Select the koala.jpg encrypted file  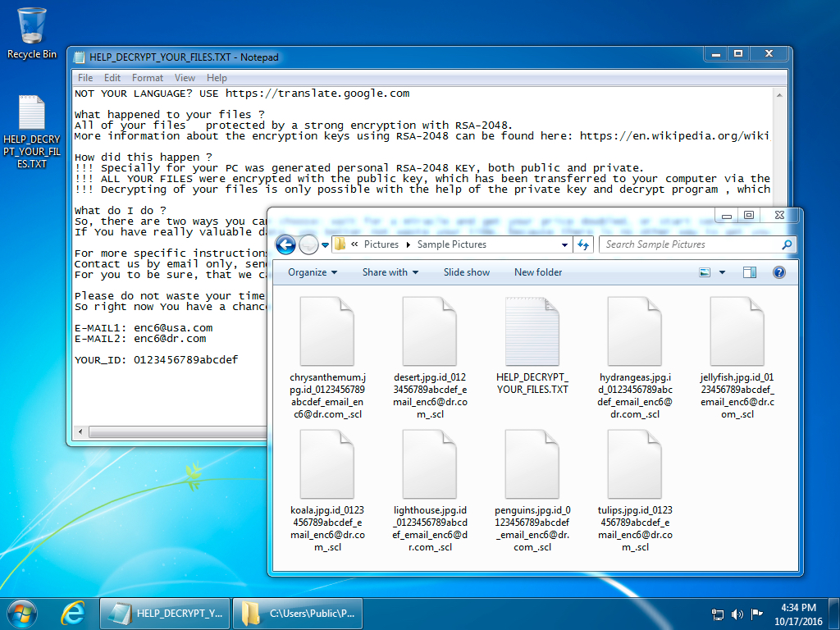pos(327,491)
